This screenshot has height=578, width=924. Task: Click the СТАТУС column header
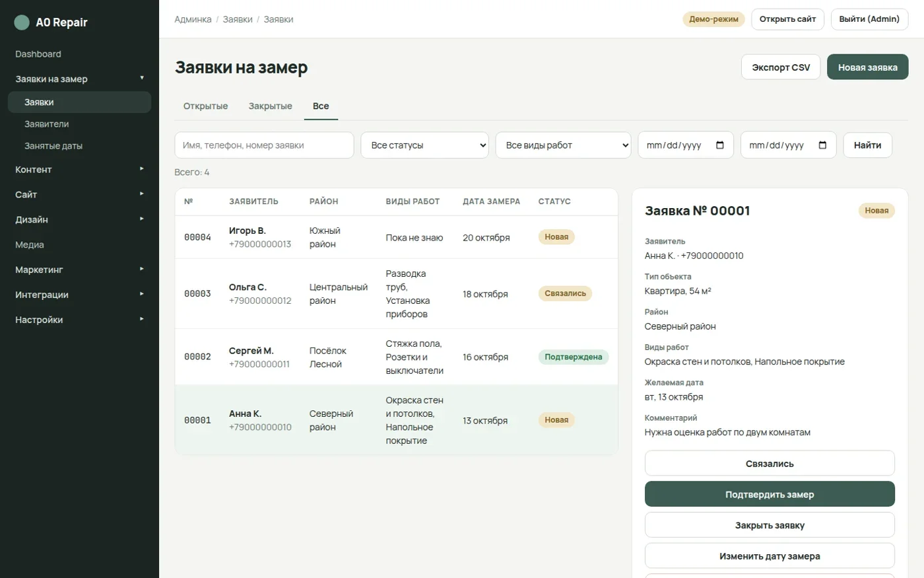point(554,201)
